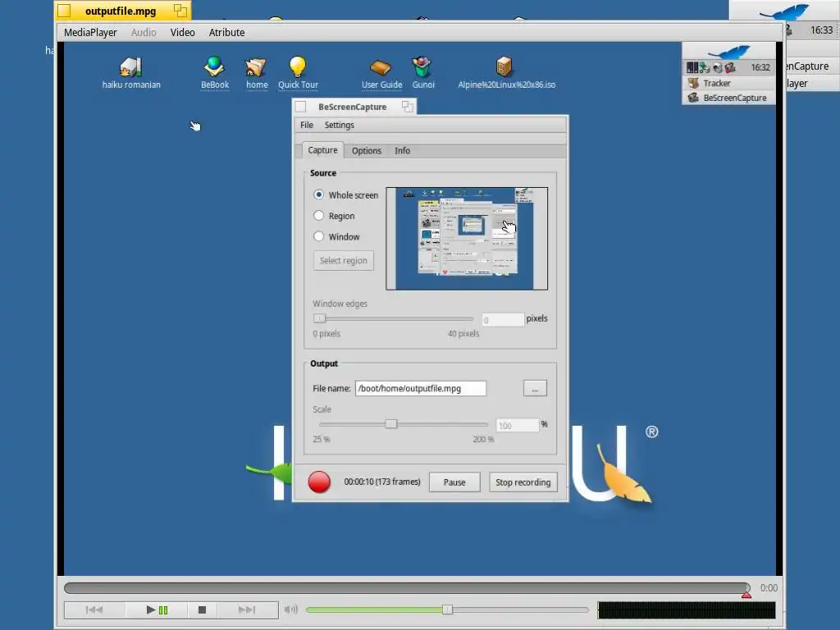
Task: Click the MediaPlayer seek bar
Action: click(407, 587)
